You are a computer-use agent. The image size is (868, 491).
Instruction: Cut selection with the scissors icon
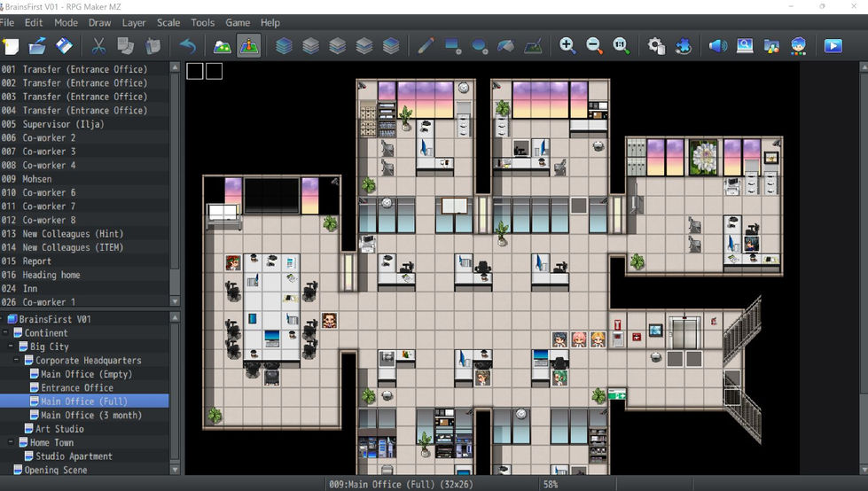click(x=98, y=46)
